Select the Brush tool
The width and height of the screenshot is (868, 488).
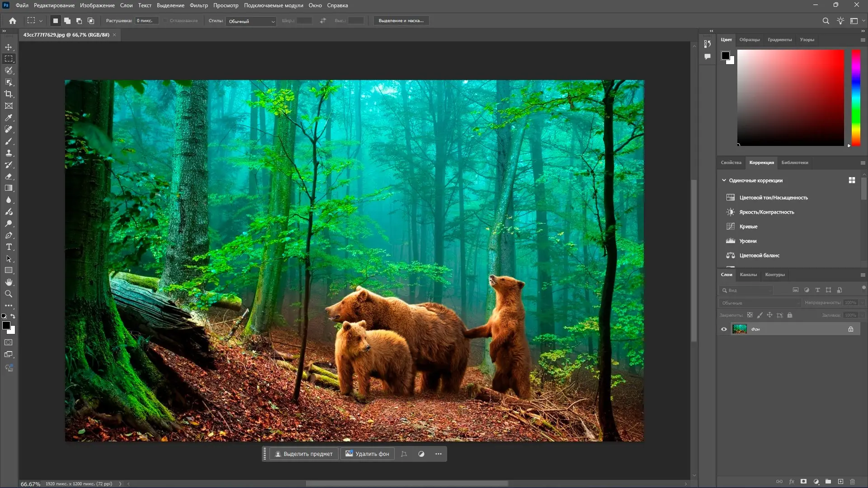pyautogui.click(x=9, y=141)
